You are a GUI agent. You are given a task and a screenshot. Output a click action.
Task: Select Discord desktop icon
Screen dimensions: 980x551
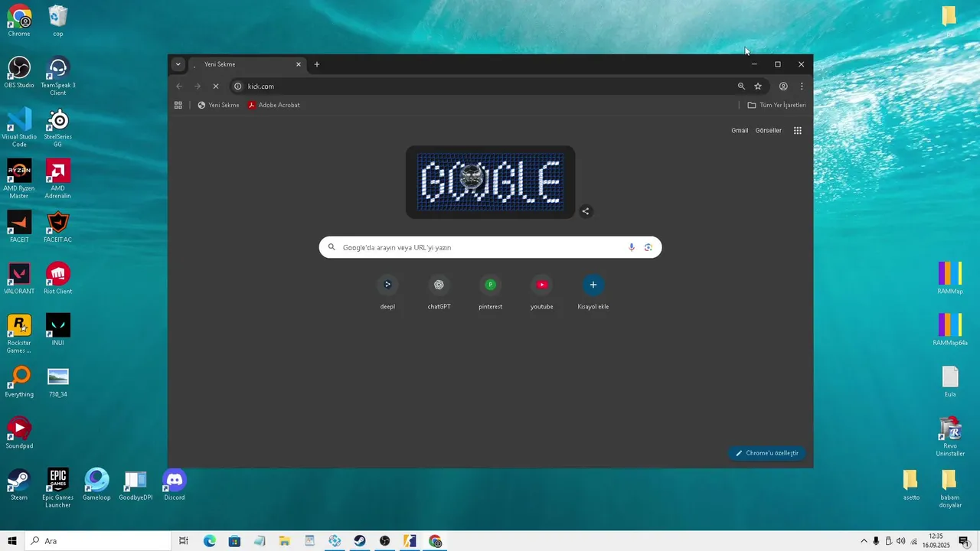click(175, 485)
